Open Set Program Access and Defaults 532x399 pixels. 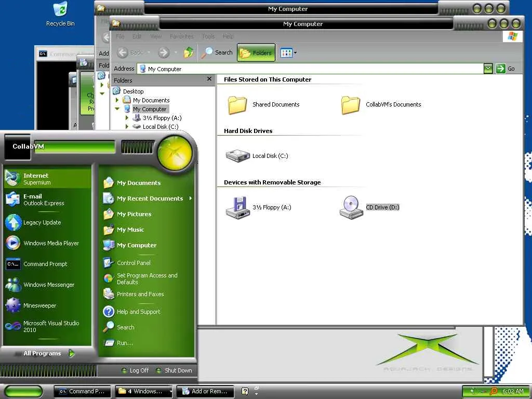[147, 278]
